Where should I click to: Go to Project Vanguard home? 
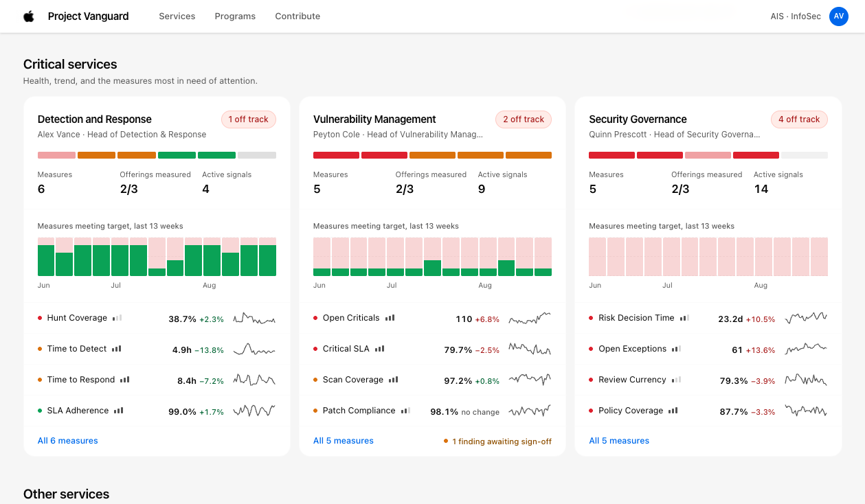pyautogui.click(x=88, y=16)
